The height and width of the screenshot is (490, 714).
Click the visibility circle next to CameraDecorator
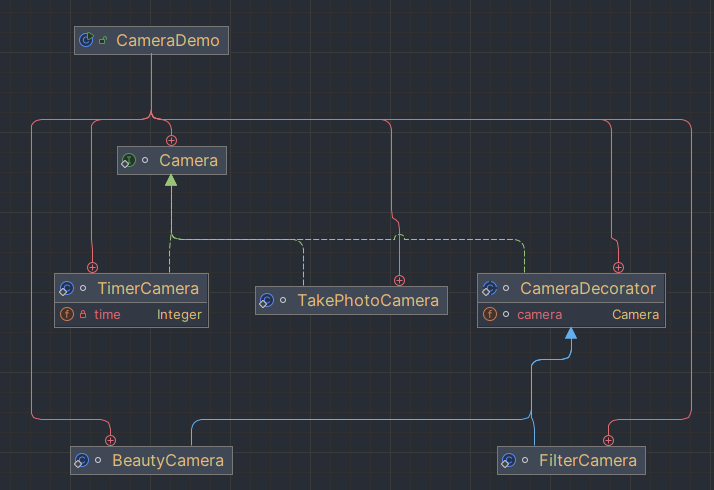click(506, 288)
